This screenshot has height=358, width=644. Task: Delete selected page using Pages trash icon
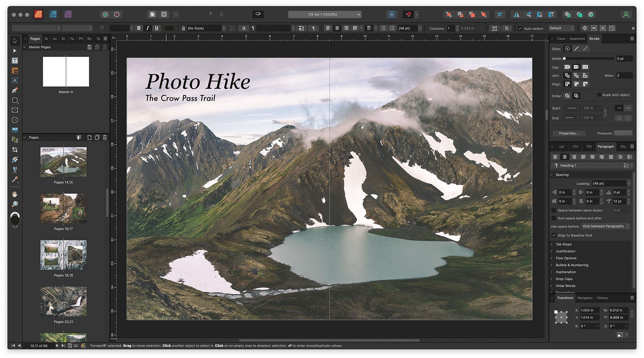[x=105, y=137]
